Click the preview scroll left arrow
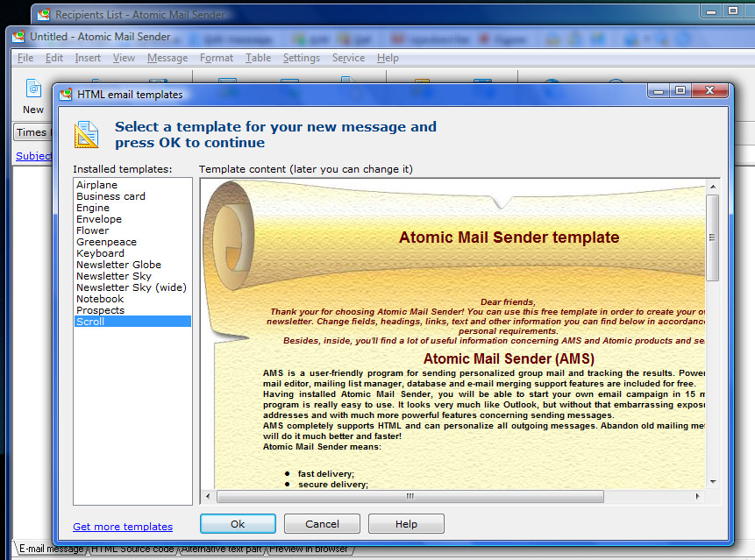The image size is (755, 560). pos(208,496)
